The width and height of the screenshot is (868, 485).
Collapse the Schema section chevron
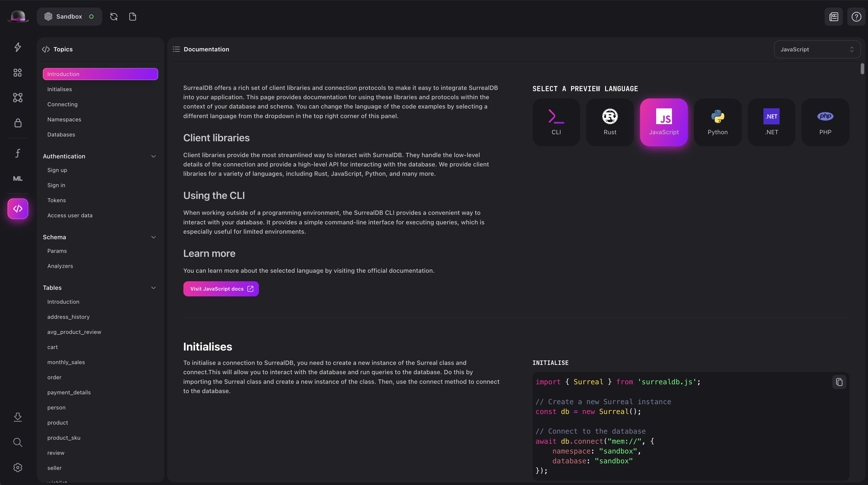point(153,237)
